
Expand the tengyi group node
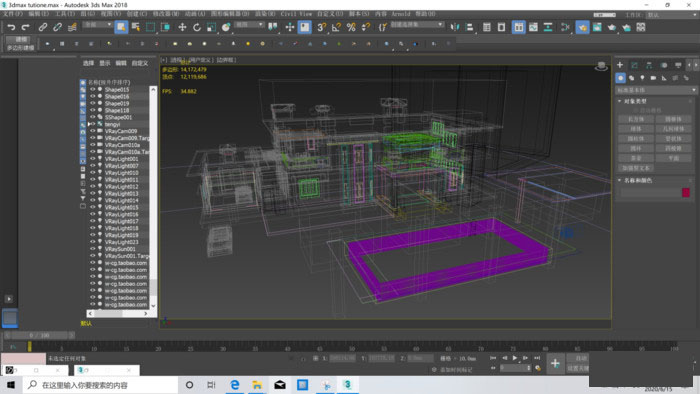(89, 124)
